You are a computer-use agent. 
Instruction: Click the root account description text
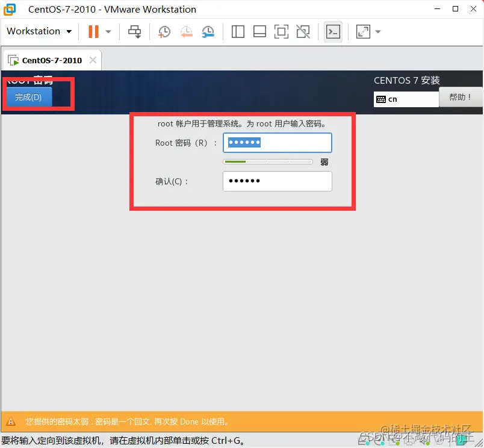[242, 124]
